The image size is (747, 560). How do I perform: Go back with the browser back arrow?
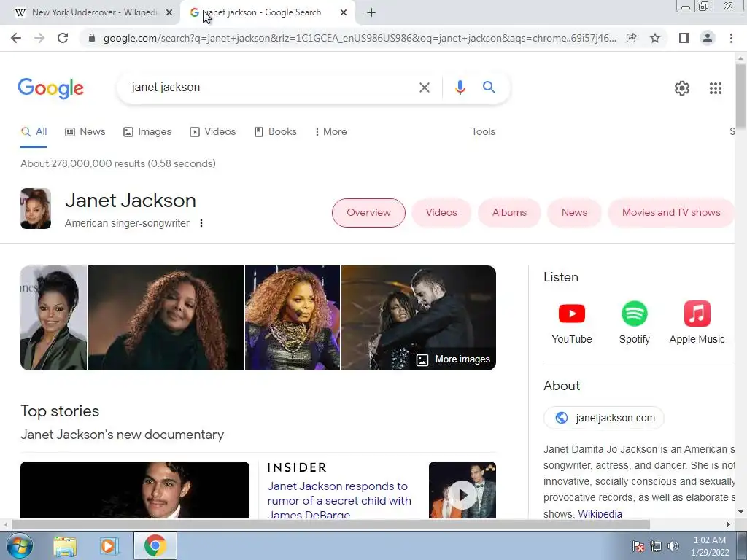(16, 38)
